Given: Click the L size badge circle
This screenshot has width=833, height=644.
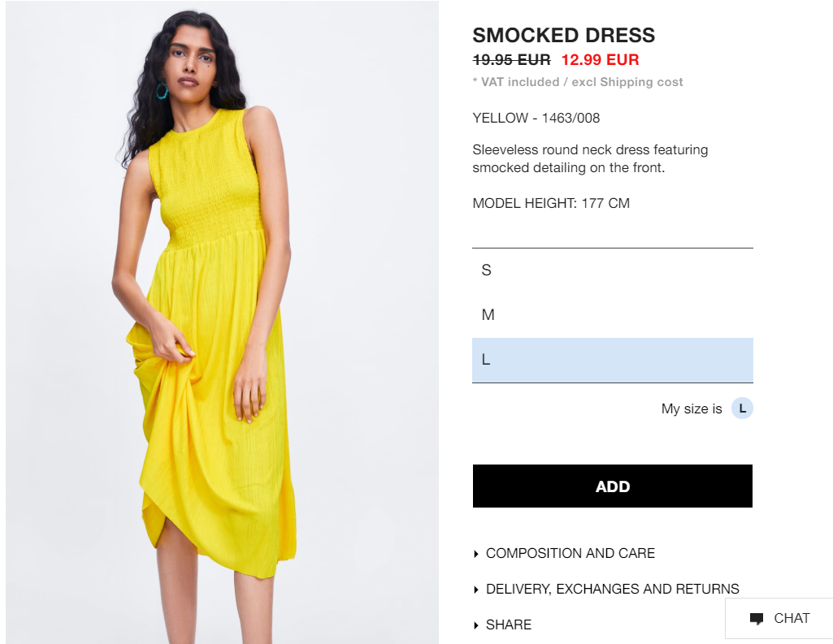Looking at the screenshot, I should point(742,408).
